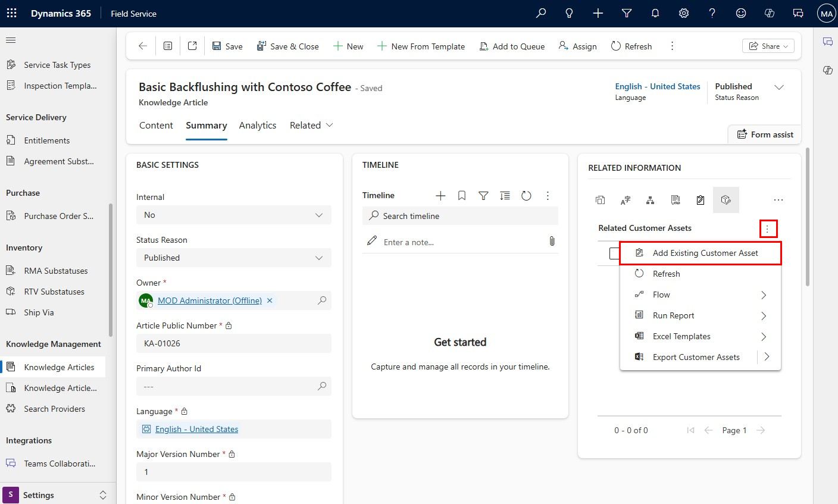Click the Save & Close button
Screen dimensions: 838x504
coord(288,46)
